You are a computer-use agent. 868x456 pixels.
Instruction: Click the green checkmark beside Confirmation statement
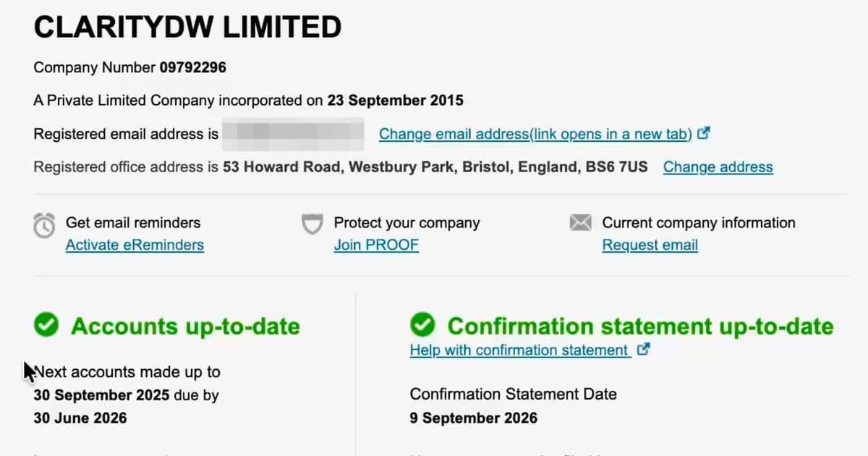(x=423, y=326)
